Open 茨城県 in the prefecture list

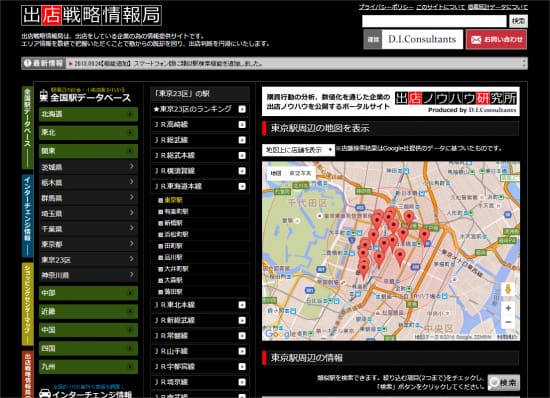(88, 167)
